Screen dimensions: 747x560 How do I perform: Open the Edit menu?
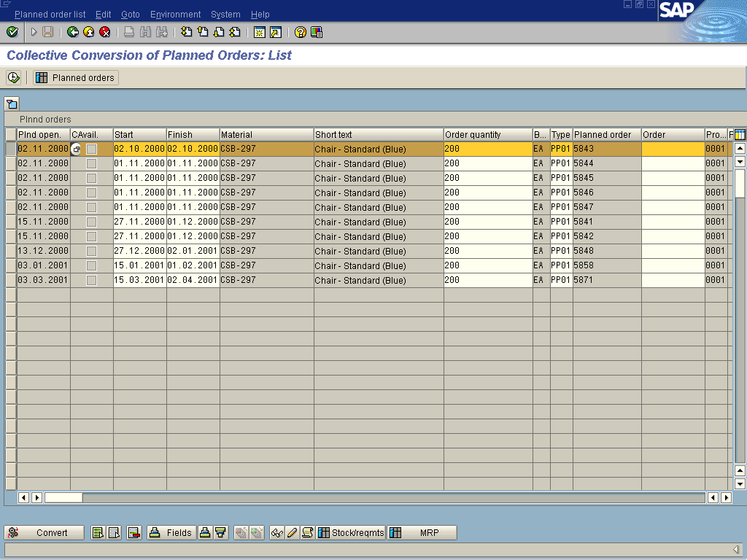(x=103, y=15)
